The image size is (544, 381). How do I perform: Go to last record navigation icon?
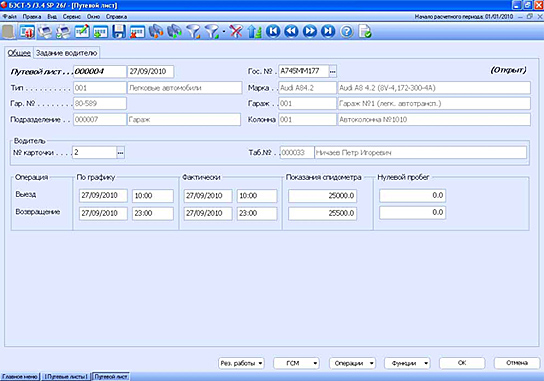point(328,32)
